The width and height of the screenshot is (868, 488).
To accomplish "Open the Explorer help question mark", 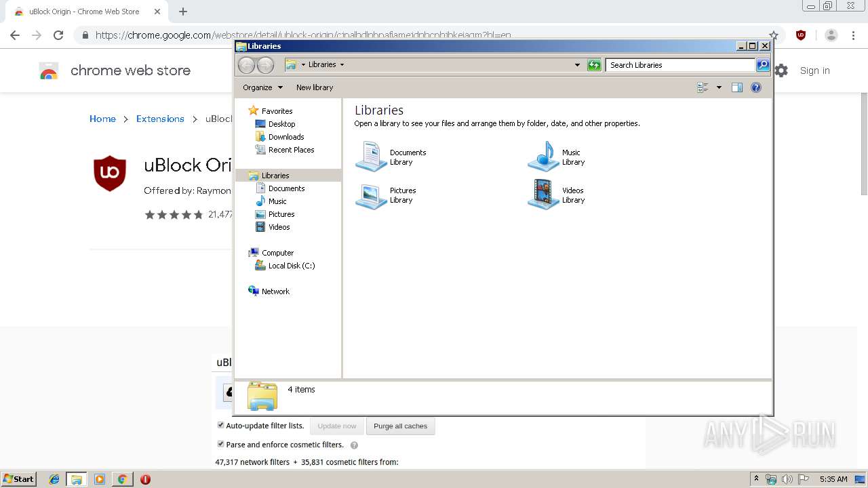I will [756, 87].
